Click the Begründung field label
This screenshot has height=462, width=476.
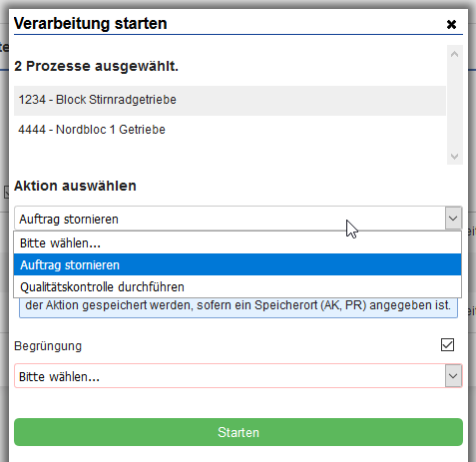click(48, 346)
